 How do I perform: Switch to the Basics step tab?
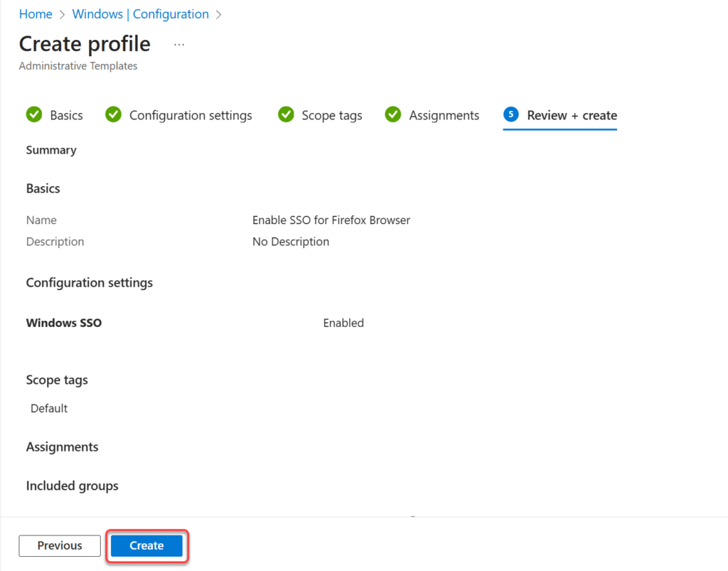coord(54,114)
